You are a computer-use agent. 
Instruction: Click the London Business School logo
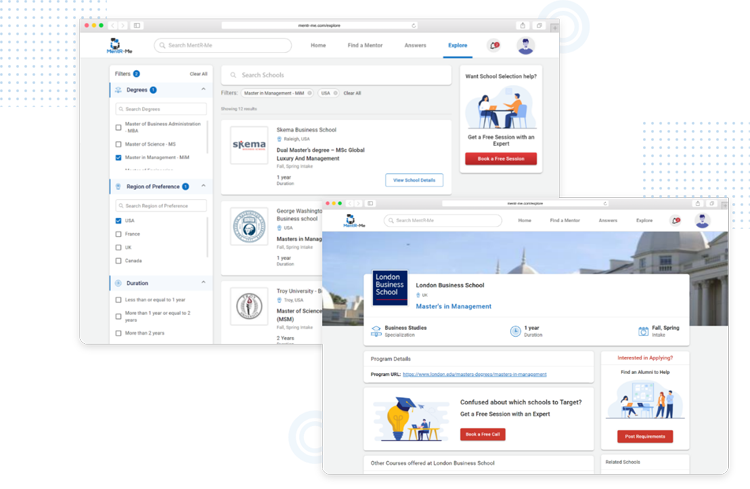pos(390,288)
